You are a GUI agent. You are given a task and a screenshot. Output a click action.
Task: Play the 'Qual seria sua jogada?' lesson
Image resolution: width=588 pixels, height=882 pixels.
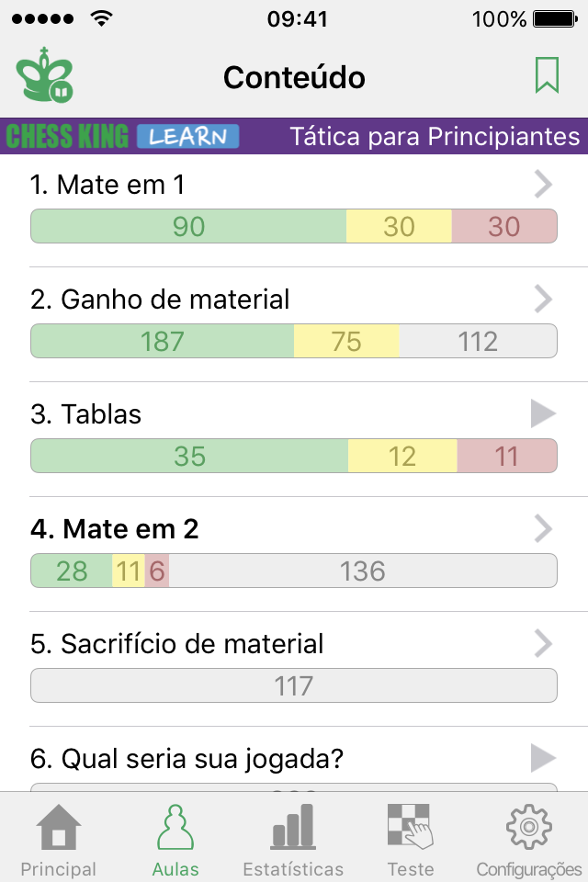pos(543,758)
